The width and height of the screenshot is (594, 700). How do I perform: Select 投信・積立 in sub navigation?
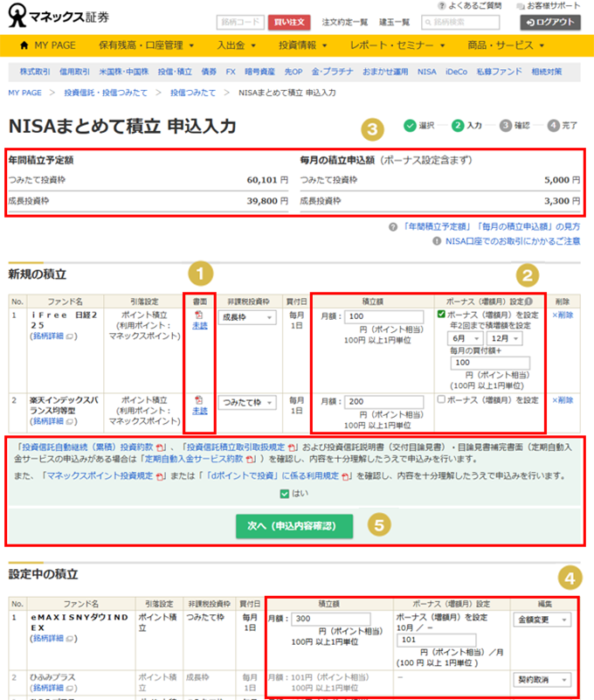(175, 72)
